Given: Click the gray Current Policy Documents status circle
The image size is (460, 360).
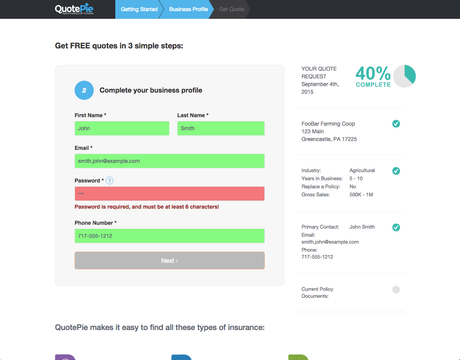Looking at the screenshot, I should 396,289.
